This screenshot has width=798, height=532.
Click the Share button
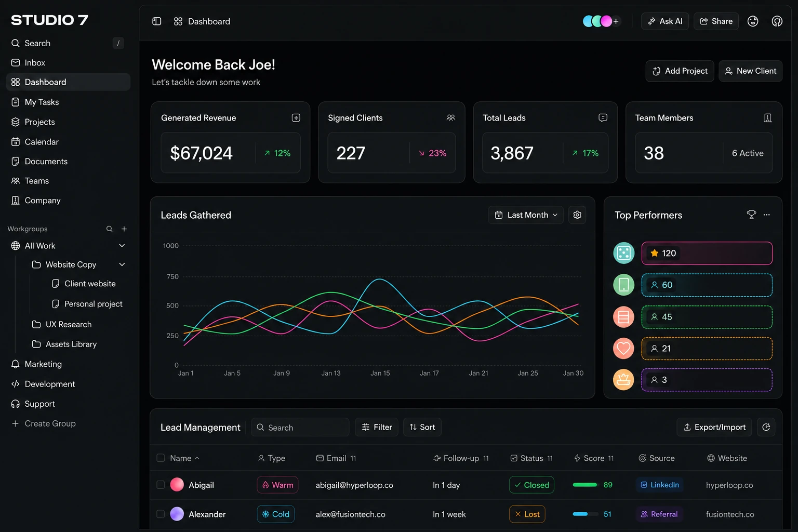pos(716,21)
